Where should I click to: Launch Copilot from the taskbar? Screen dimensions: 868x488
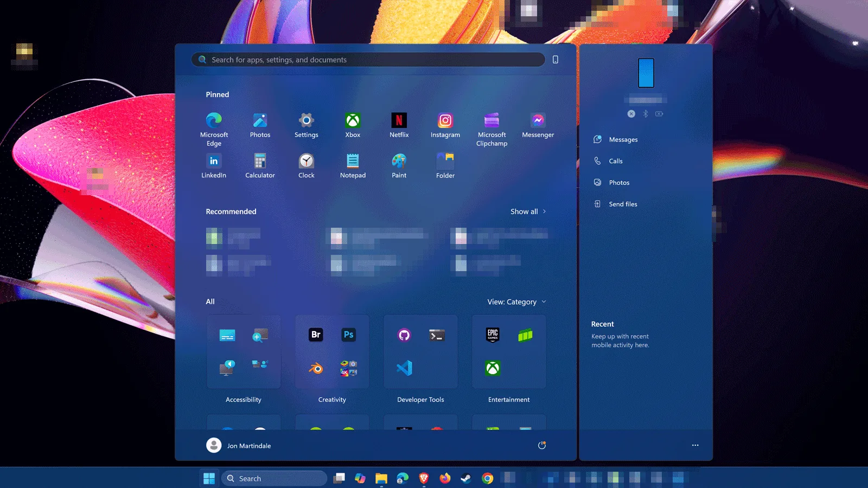[x=360, y=478]
